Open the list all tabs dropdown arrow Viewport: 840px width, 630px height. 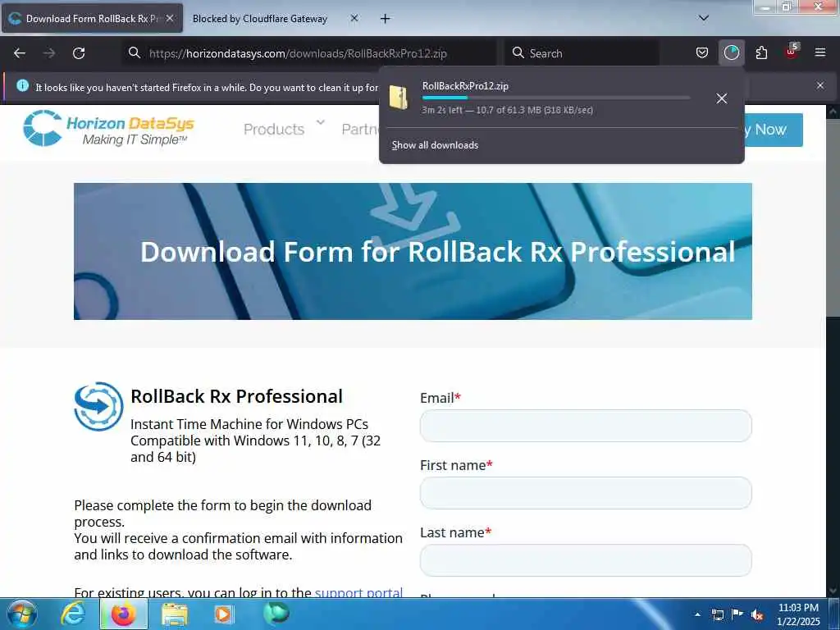(704, 18)
